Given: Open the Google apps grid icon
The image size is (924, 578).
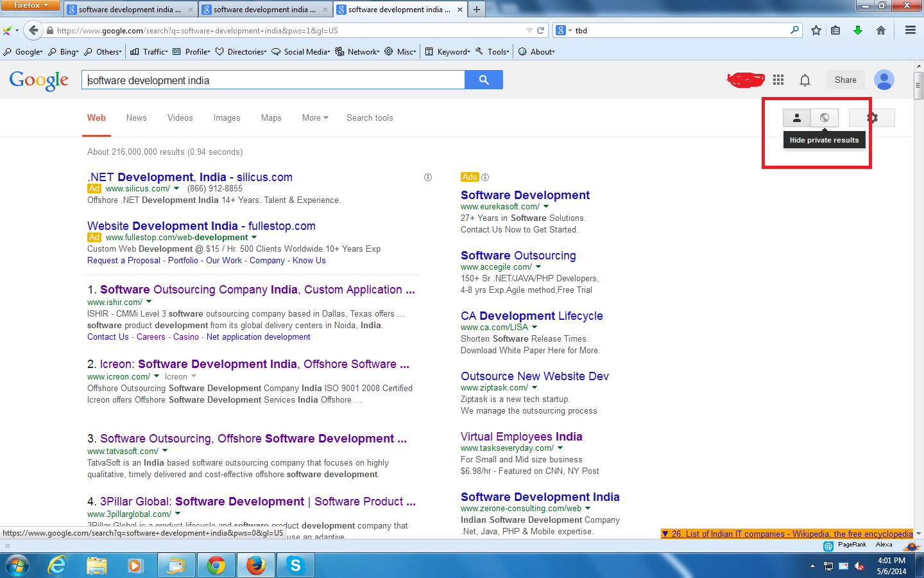Looking at the screenshot, I should (778, 80).
